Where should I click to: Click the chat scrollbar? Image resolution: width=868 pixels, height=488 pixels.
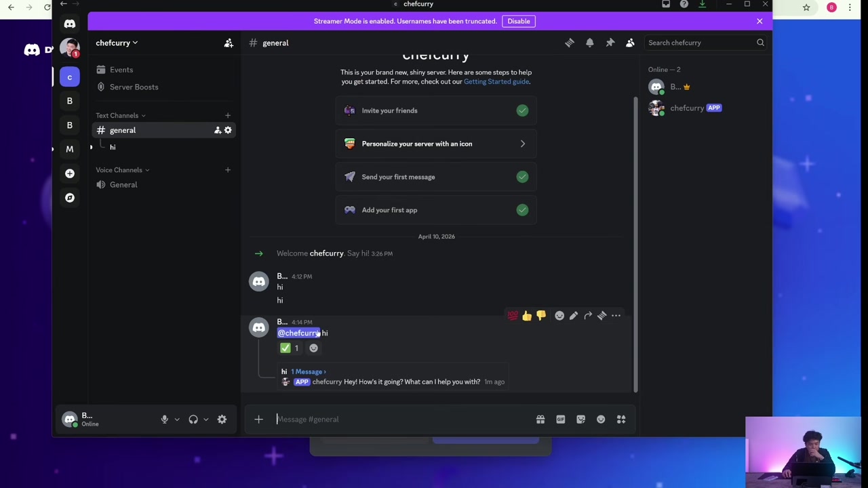coord(635,244)
